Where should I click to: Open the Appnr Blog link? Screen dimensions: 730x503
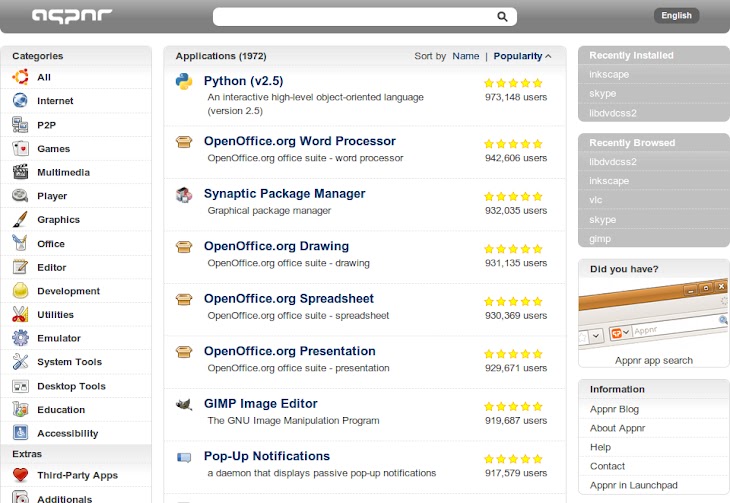tap(614, 409)
